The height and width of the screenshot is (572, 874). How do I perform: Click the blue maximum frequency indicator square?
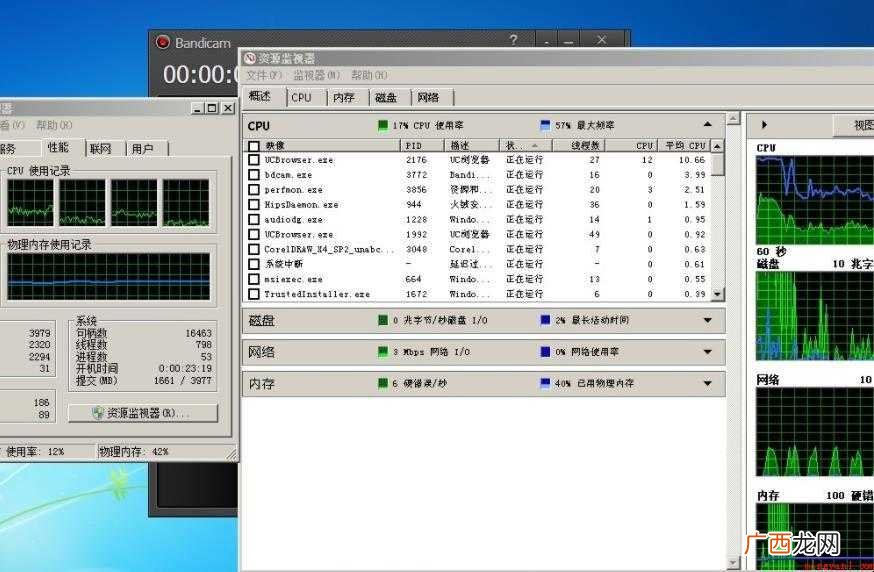tap(545, 125)
